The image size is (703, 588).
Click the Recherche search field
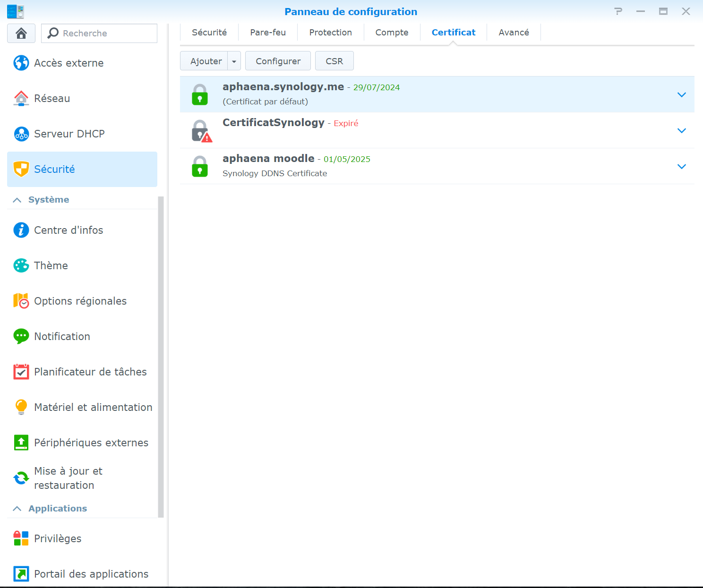click(106, 34)
